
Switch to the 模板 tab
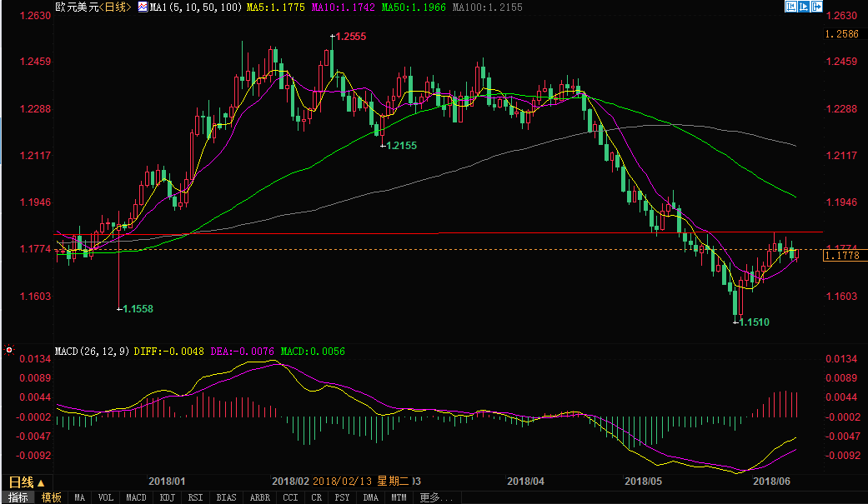(x=52, y=497)
